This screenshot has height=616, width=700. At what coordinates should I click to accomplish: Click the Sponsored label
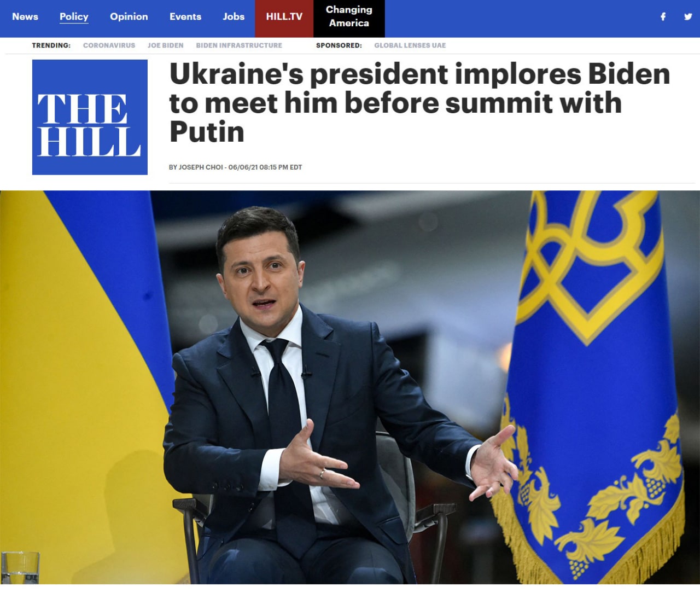(x=339, y=45)
